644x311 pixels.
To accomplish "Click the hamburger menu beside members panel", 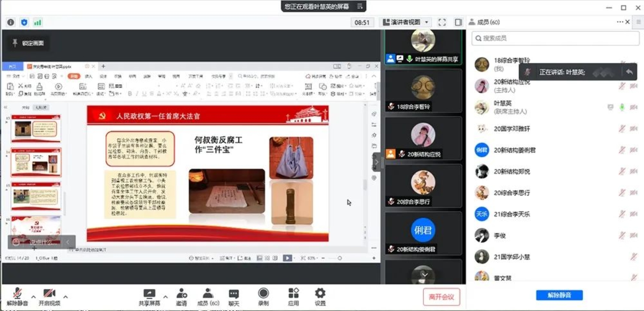I will [x=638, y=22].
